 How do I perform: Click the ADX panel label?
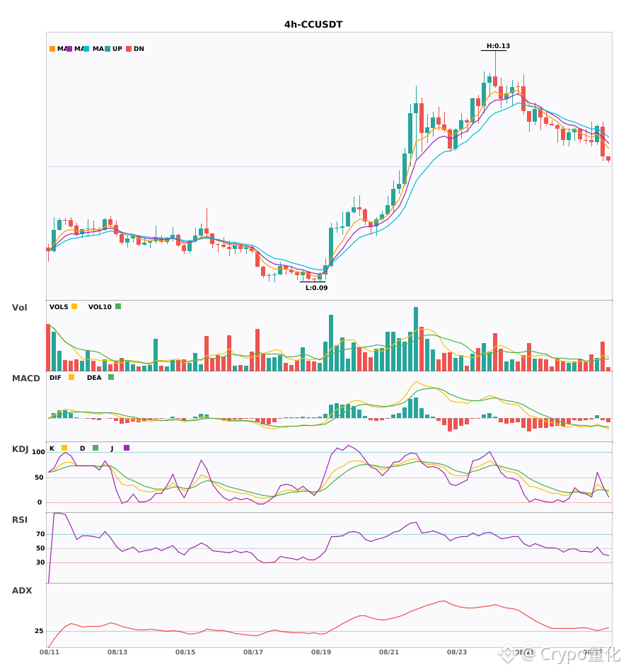click(22, 591)
